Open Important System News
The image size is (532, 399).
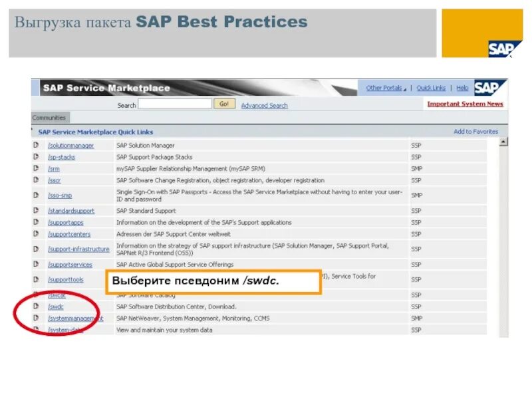(x=465, y=104)
